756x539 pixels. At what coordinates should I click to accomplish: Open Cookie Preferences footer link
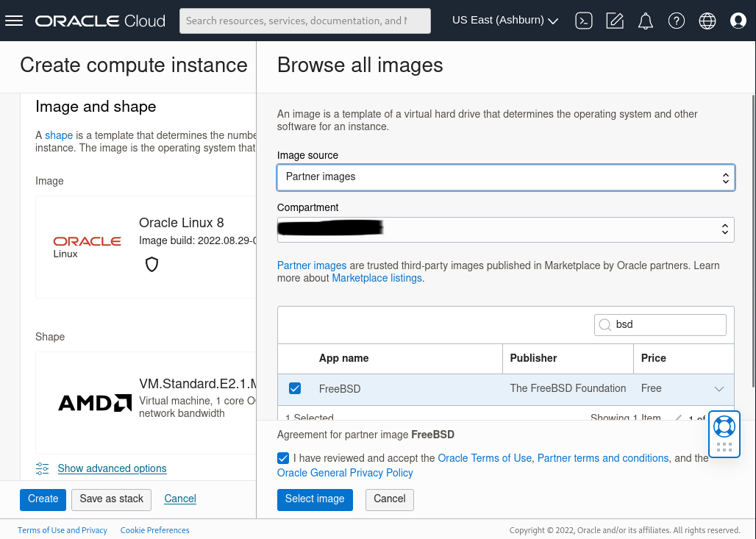tap(154, 530)
